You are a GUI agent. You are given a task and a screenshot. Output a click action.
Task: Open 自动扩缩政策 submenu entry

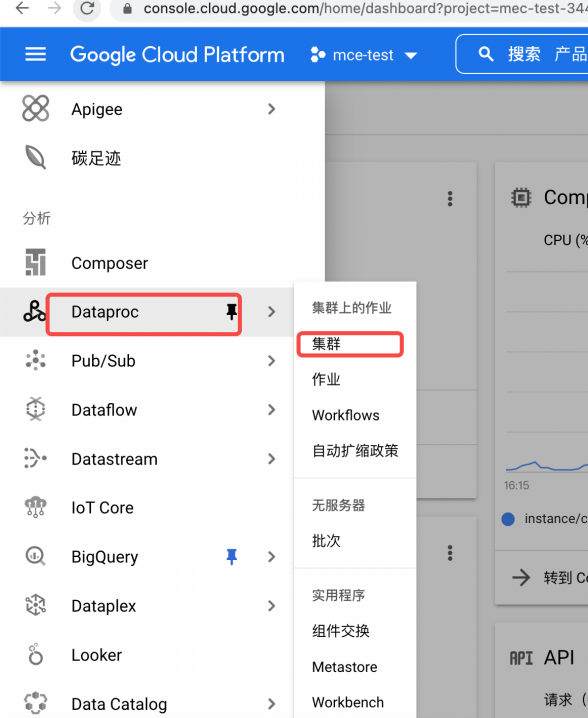[355, 451]
